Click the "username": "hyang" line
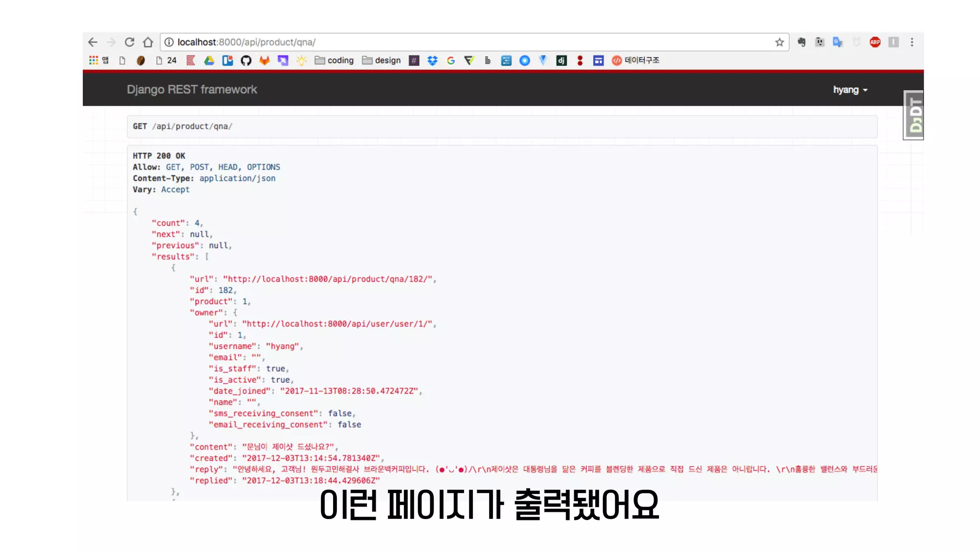 [256, 346]
